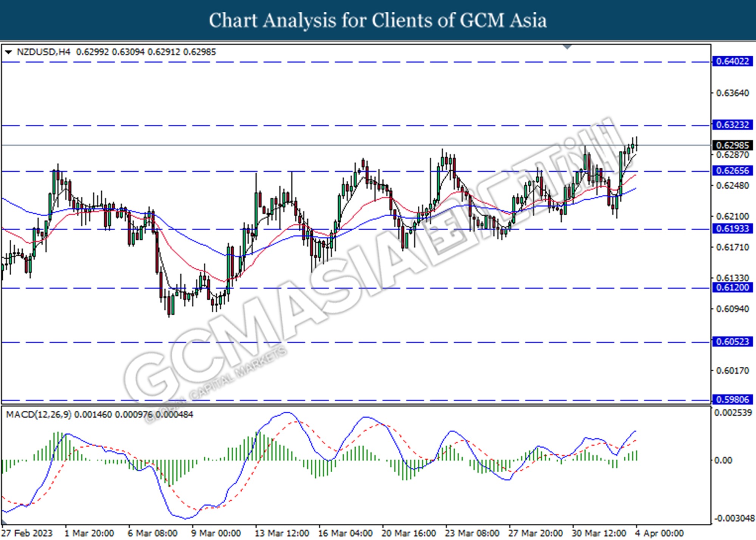756x540 pixels.
Task: Click the 30 Mar 12:00 time label
Action: (599, 533)
